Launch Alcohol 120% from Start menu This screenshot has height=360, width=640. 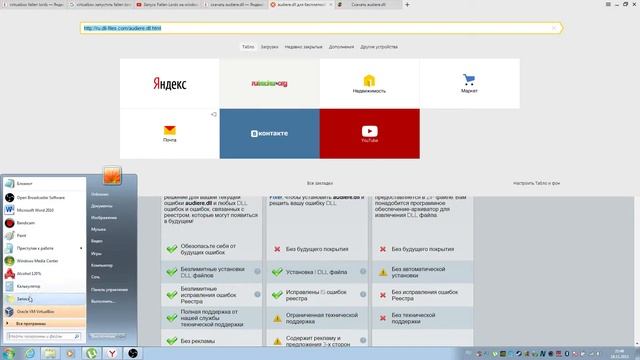pyautogui.click(x=44, y=273)
